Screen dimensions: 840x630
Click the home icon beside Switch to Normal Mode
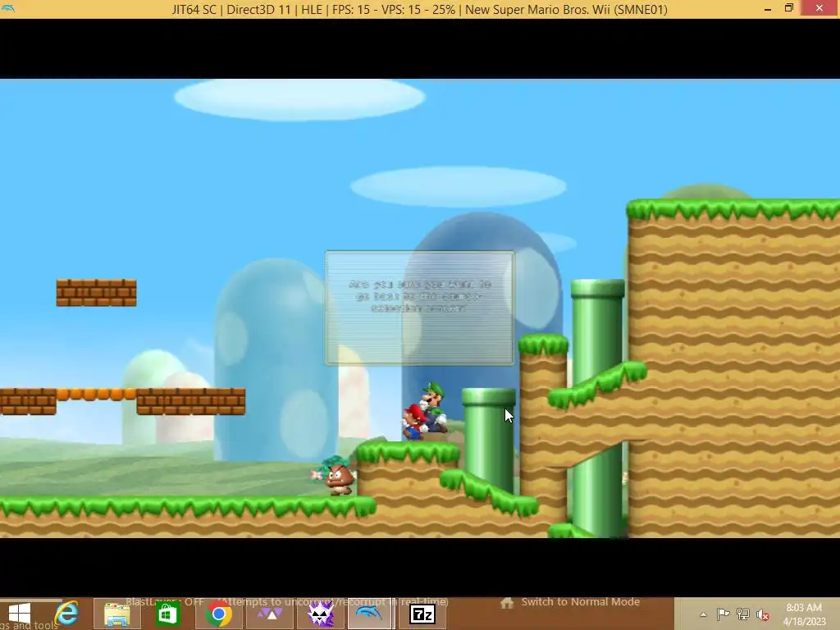point(507,602)
